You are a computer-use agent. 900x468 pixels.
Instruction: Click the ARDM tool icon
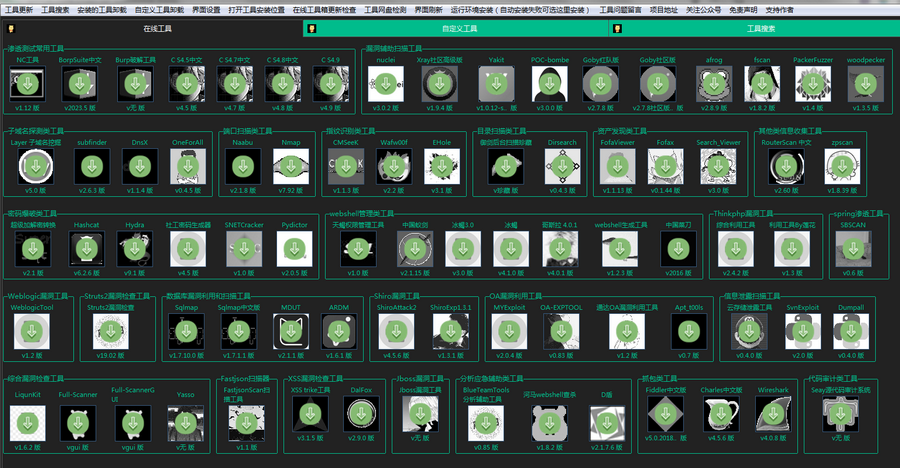click(339, 331)
